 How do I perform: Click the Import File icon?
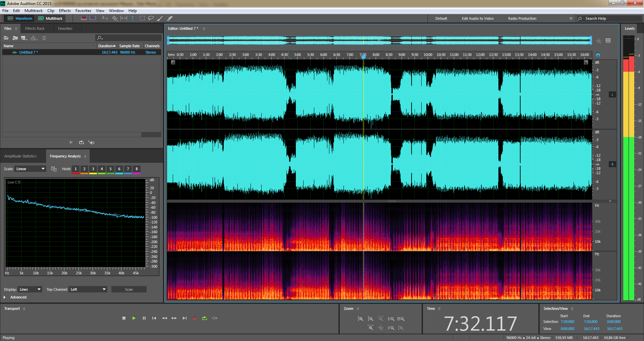coord(15,38)
